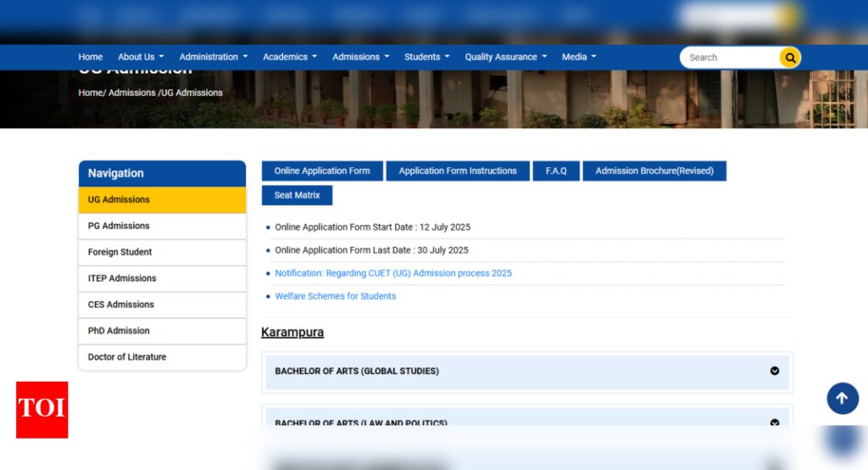The width and height of the screenshot is (868, 470).
Task: Open the Admission Brochure(Revised) button
Action: [x=654, y=171]
